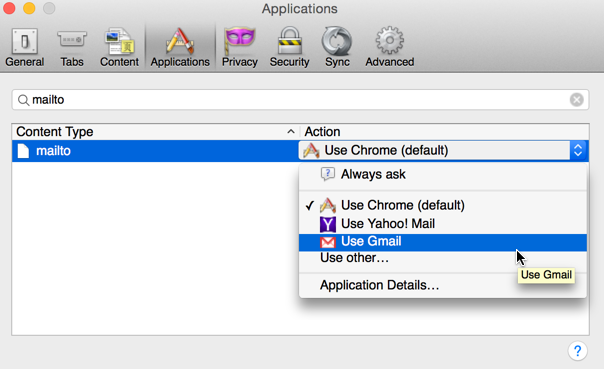
Task: Open the Use Chrome (default) action dropdown
Action: click(443, 150)
